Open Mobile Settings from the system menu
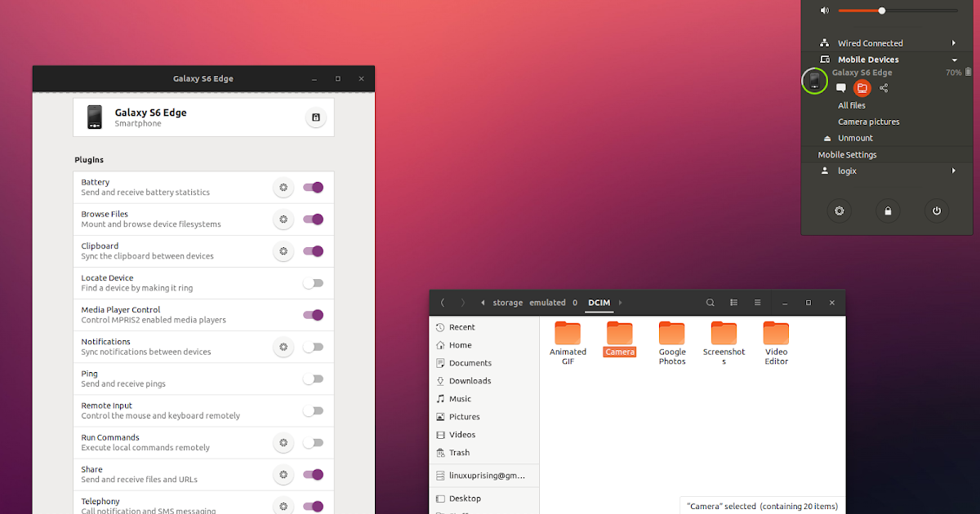 point(847,154)
